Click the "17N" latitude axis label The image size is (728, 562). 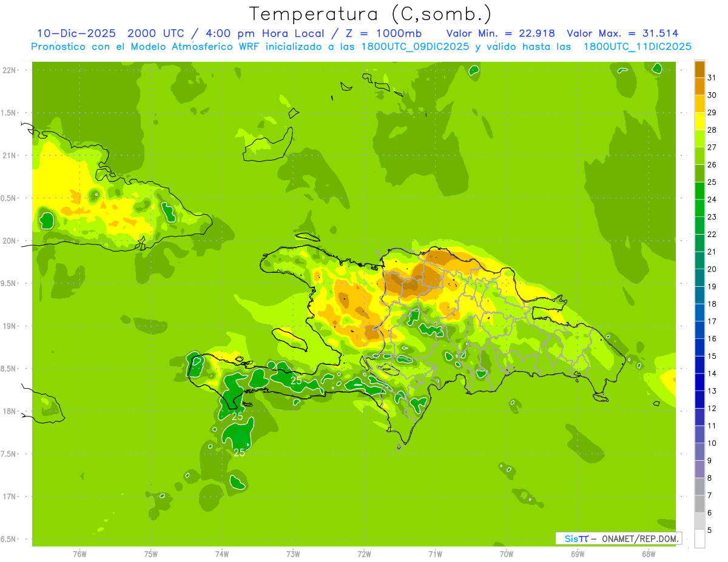[x=10, y=497]
